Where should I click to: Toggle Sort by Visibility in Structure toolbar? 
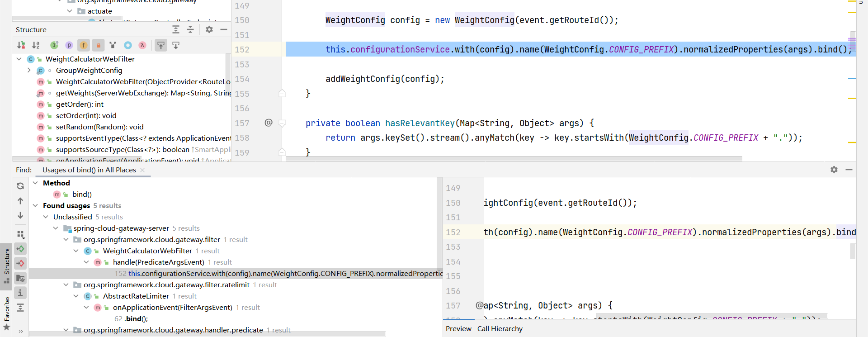click(21, 45)
